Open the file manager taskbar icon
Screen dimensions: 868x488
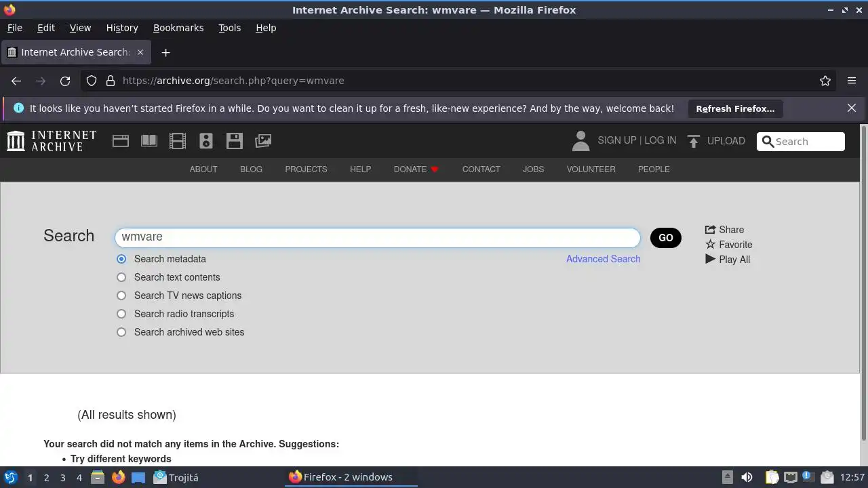pyautogui.click(x=98, y=477)
